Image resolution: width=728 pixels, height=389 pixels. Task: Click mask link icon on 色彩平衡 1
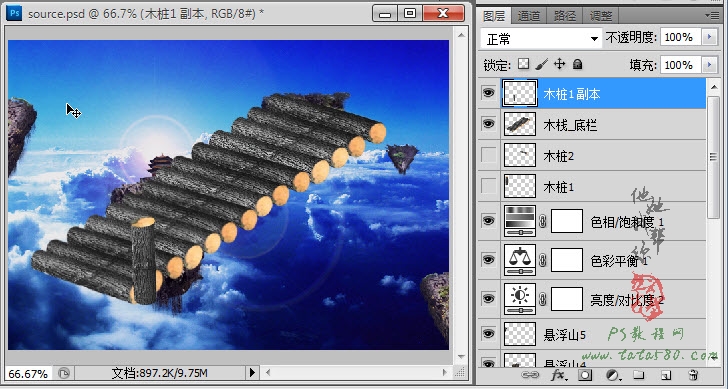pyautogui.click(x=543, y=260)
